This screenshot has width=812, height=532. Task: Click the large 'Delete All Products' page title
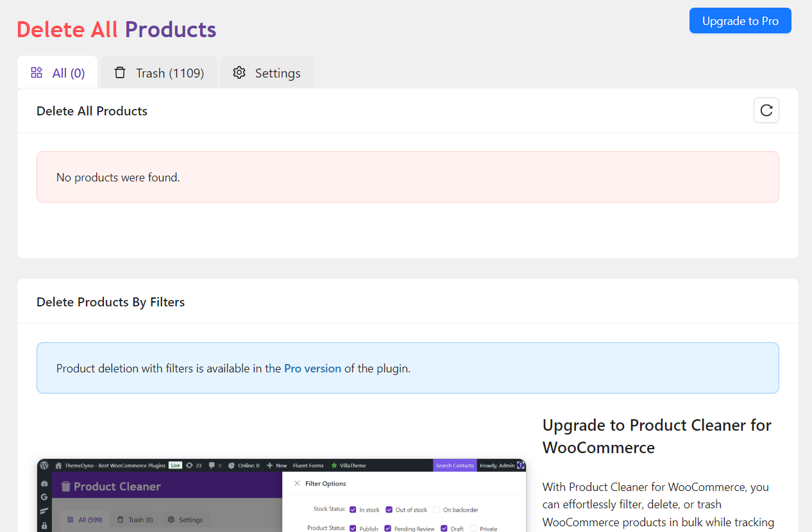tap(116, 29)
